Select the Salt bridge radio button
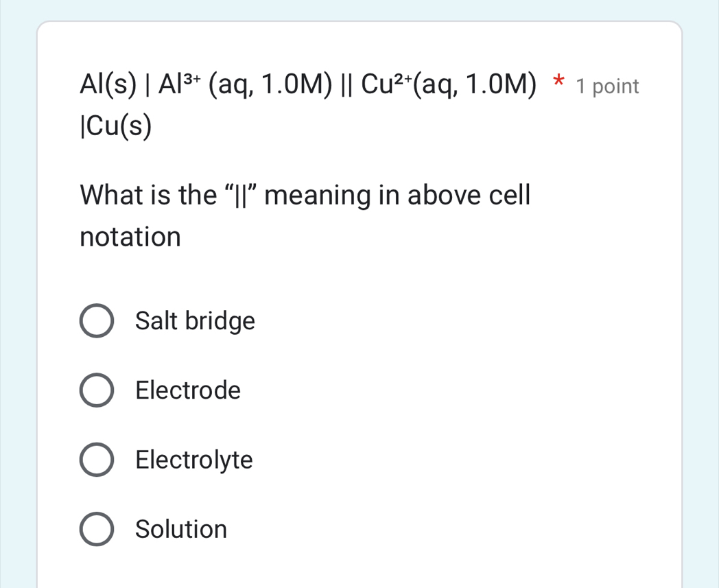 point(97,321)
